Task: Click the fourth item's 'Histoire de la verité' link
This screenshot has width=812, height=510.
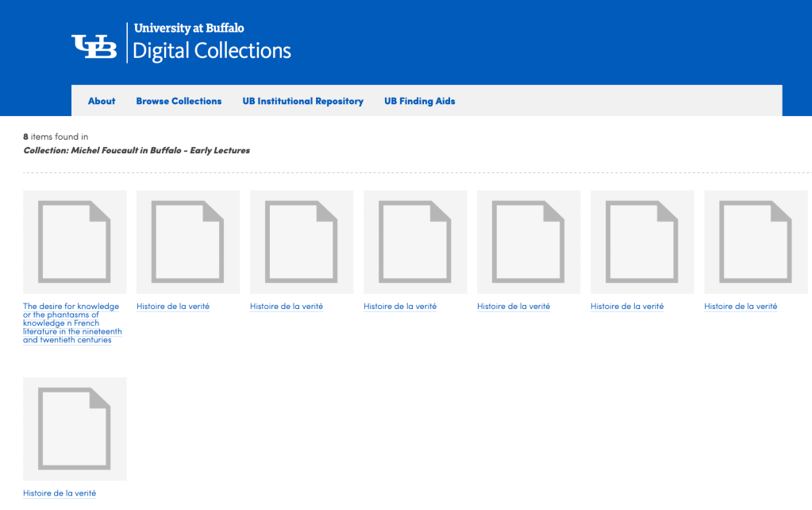Action: (x=400, y=307)
